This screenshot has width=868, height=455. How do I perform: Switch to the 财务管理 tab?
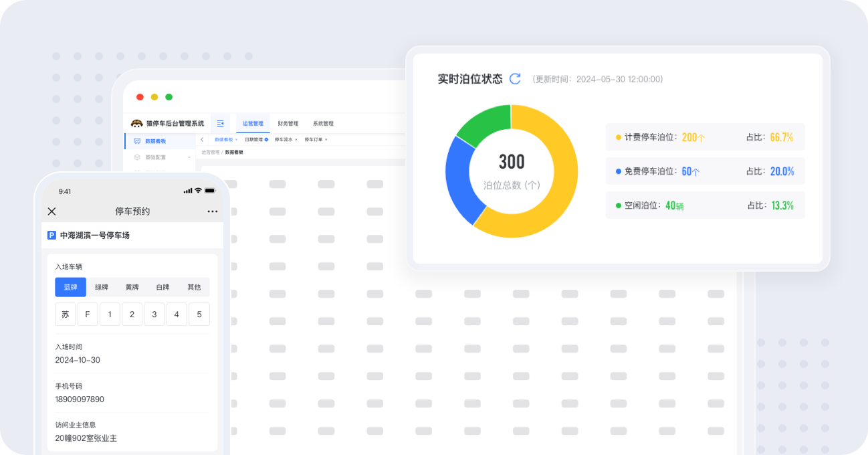[x=289, y=124]
